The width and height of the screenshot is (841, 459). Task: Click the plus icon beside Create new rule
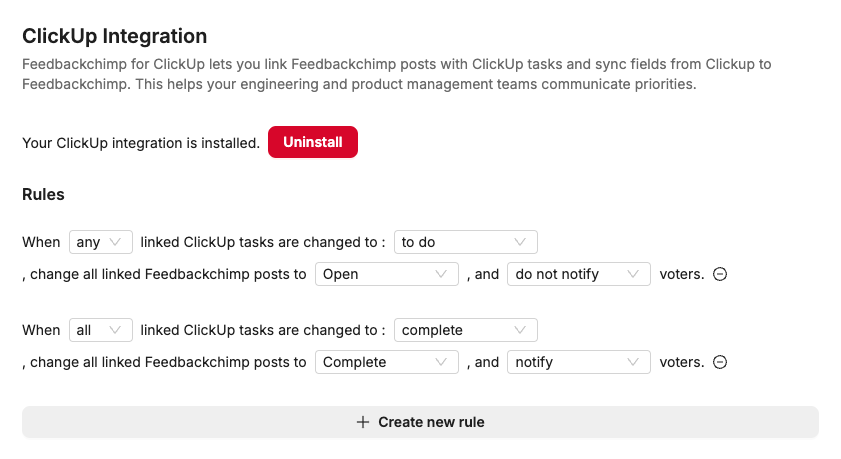coord(363,422)
